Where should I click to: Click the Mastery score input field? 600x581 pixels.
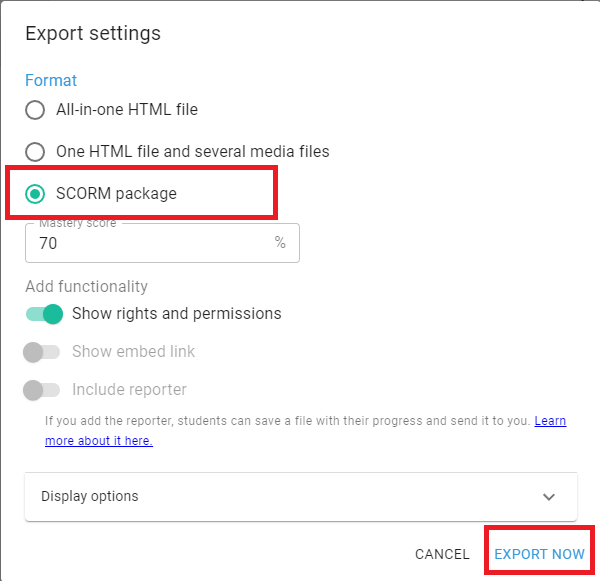(150, 243)
